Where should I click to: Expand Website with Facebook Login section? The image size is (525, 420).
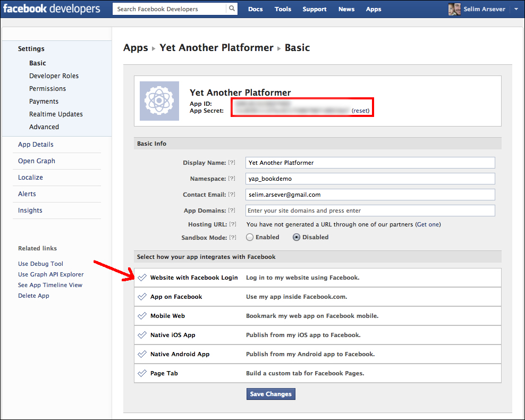coord(317,278)
